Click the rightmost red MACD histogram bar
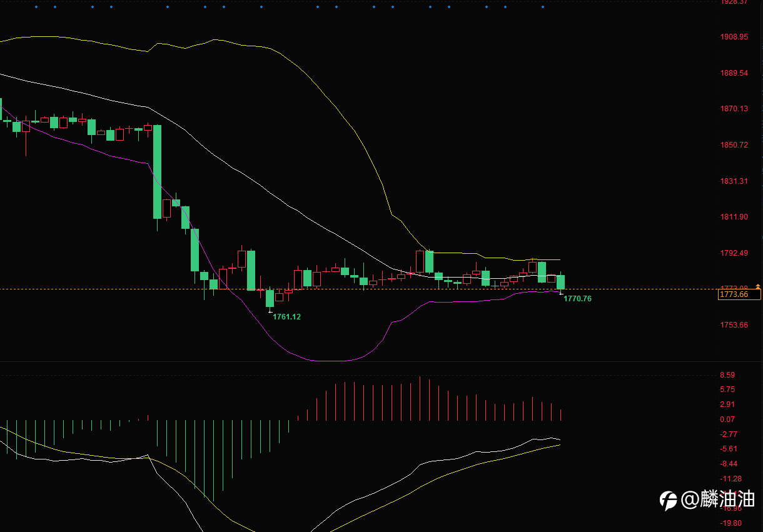The width and height of the screenshot is (763, 532). click(x=561, y=415)
